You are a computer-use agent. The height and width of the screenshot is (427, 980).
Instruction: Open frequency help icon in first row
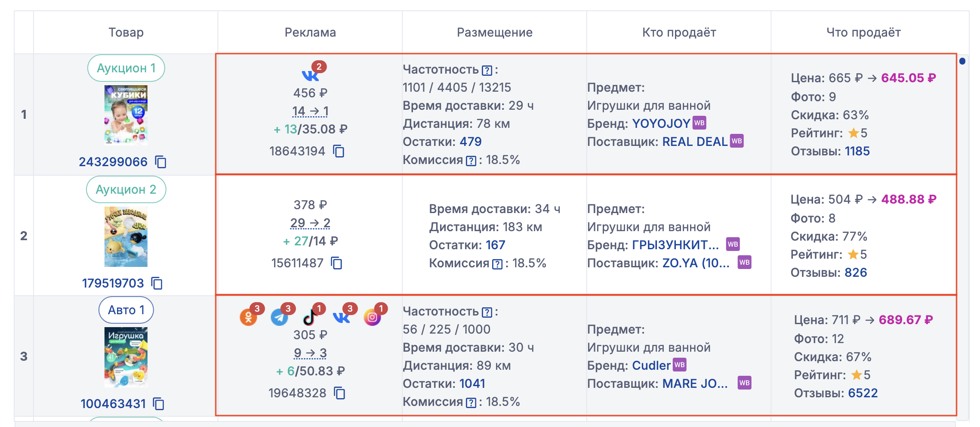487,70
